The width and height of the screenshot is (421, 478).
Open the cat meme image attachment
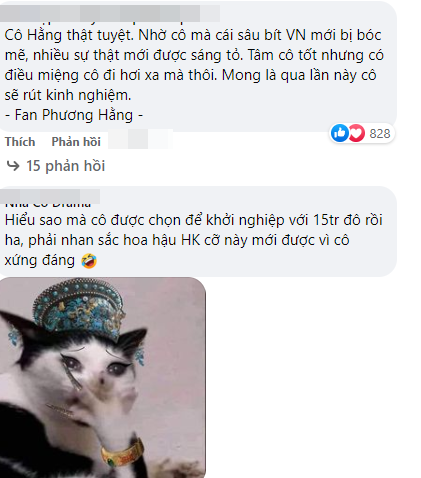[103, 377]
